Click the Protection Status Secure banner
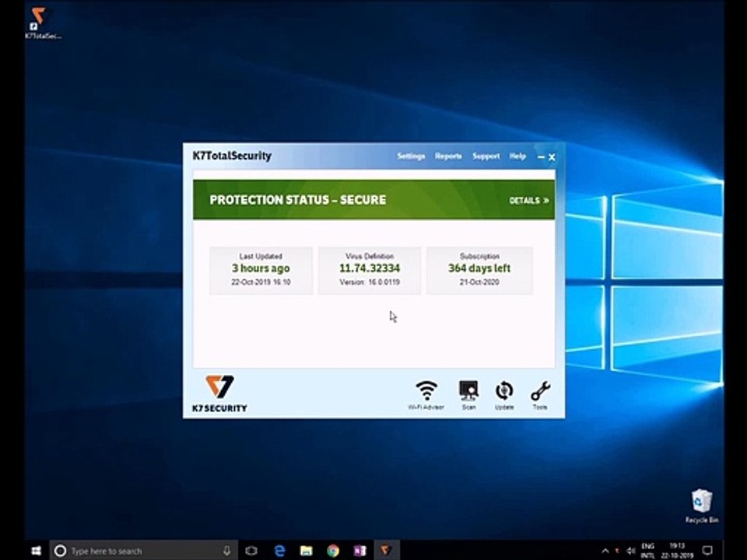747x560 pixels. 374,200
